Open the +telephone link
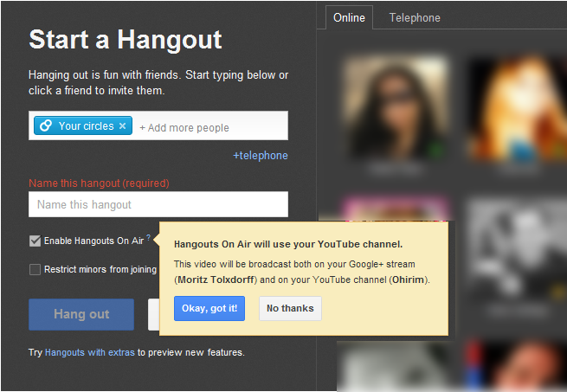Viewport: 567px width, 392px height. click(261, 156)
